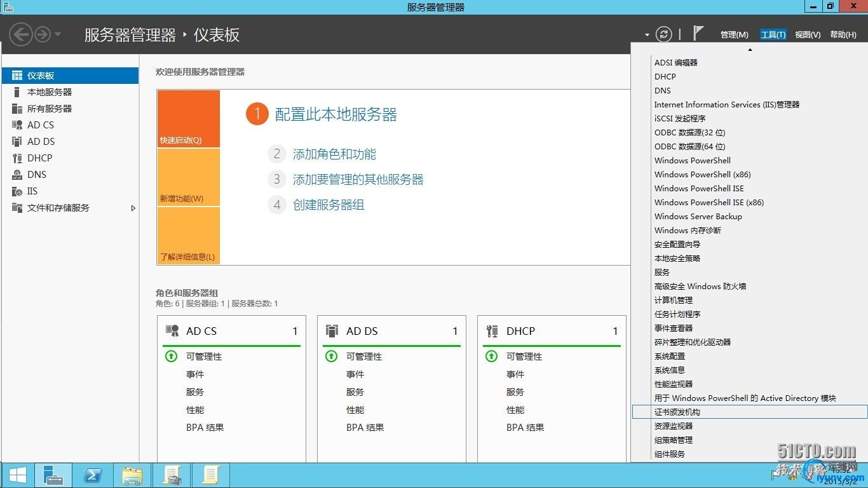Expand 文件和存储服务 submenu arrow
868x488 pixels.
pyautogui.click(x=133, y=208)
